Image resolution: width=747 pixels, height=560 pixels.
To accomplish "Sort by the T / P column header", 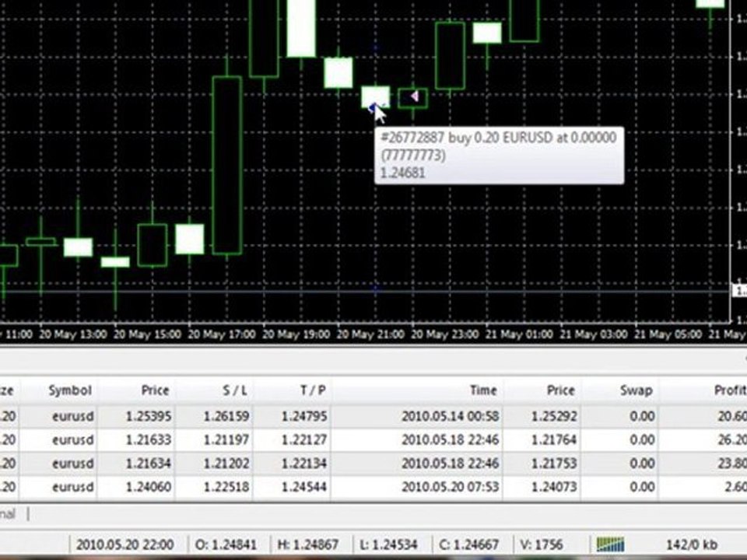I will [313, 390].
